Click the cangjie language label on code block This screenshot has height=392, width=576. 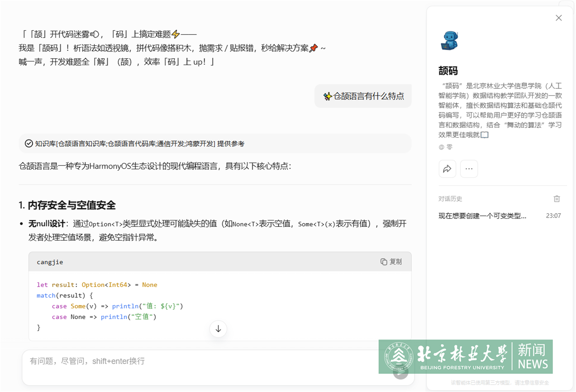point(50,262)
